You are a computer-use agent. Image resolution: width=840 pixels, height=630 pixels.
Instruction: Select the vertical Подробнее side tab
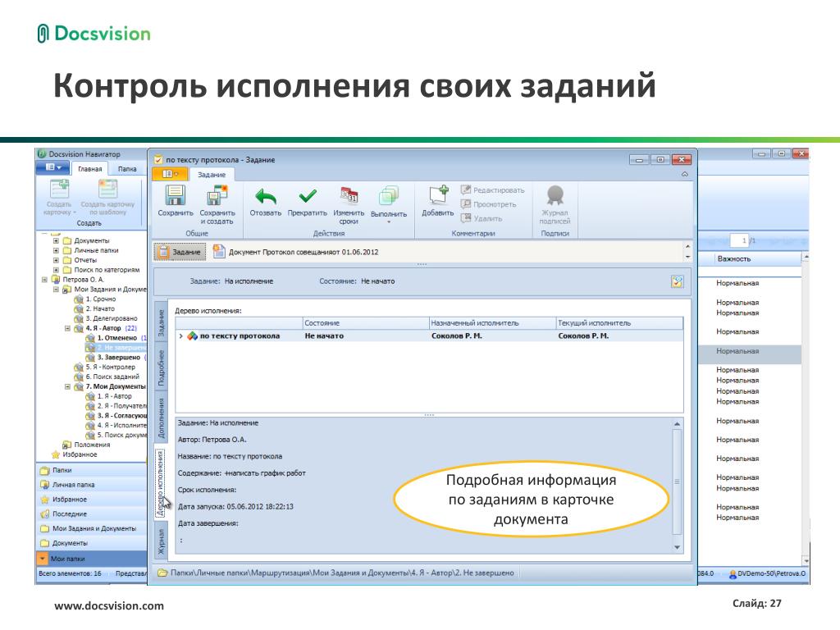pos(162,368)
